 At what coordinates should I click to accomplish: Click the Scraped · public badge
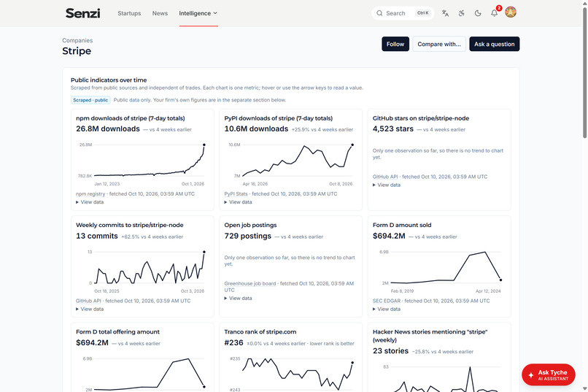click(x=90, y=100)
